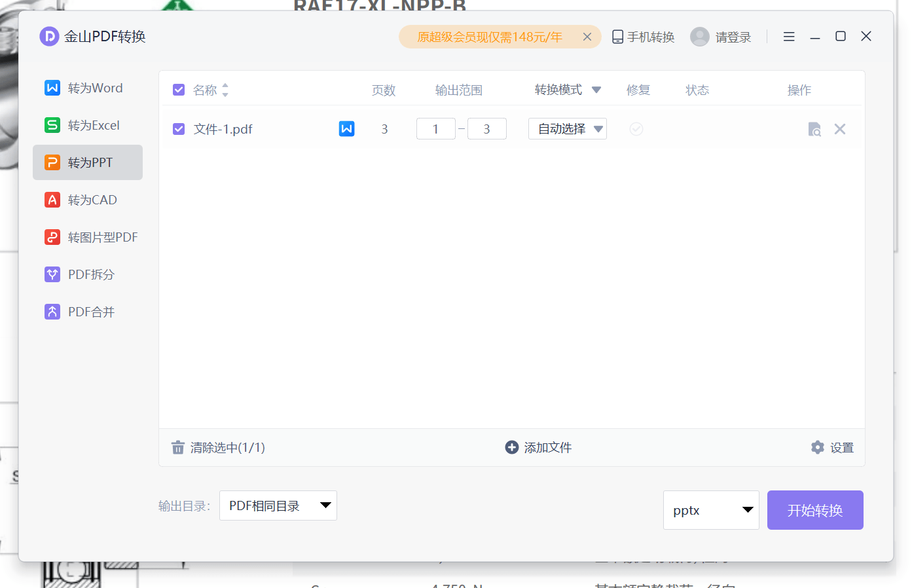Open the 转为Excel conversion tab

(88, 125)
